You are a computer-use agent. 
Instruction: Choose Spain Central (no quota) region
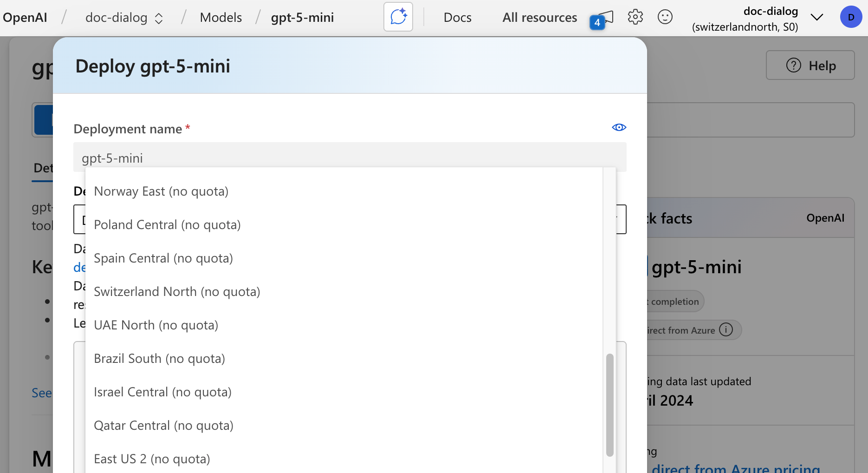pyautogui.click(x=344, y=258)
